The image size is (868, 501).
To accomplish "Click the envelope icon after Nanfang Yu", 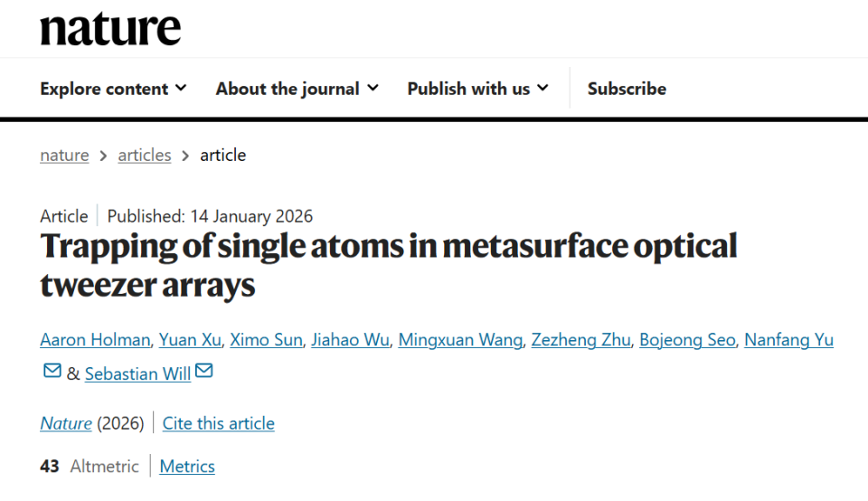I will 52,371.
